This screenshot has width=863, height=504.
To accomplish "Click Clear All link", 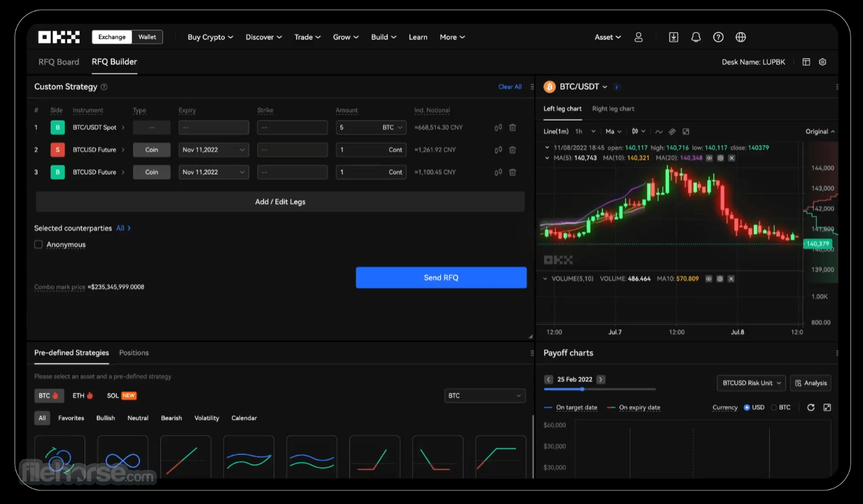I will [510, 87].
